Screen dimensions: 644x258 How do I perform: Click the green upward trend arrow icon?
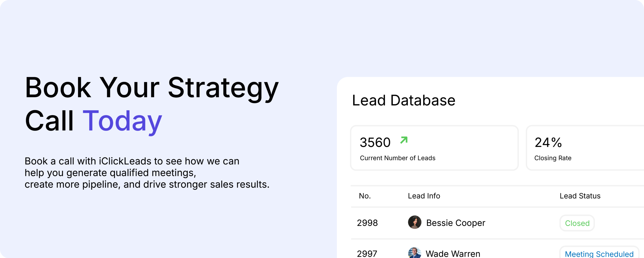tap(404, 140)
